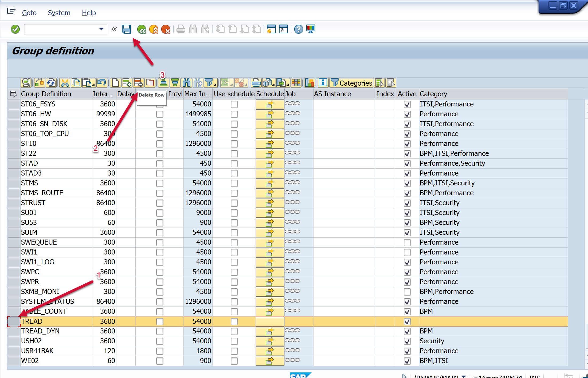Open the command field dropdown arrow
588x378 pixels.
[x=101, y=29]
